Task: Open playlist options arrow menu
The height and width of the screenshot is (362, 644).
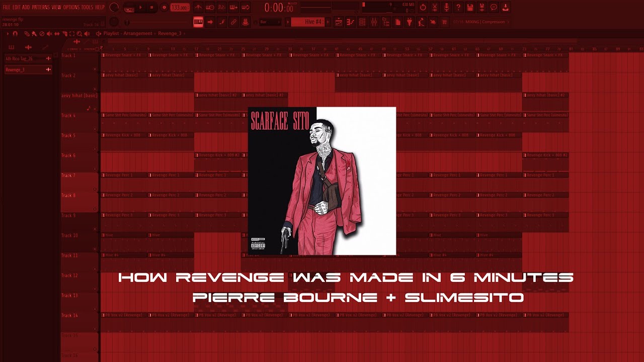Action: pos(8,34)
